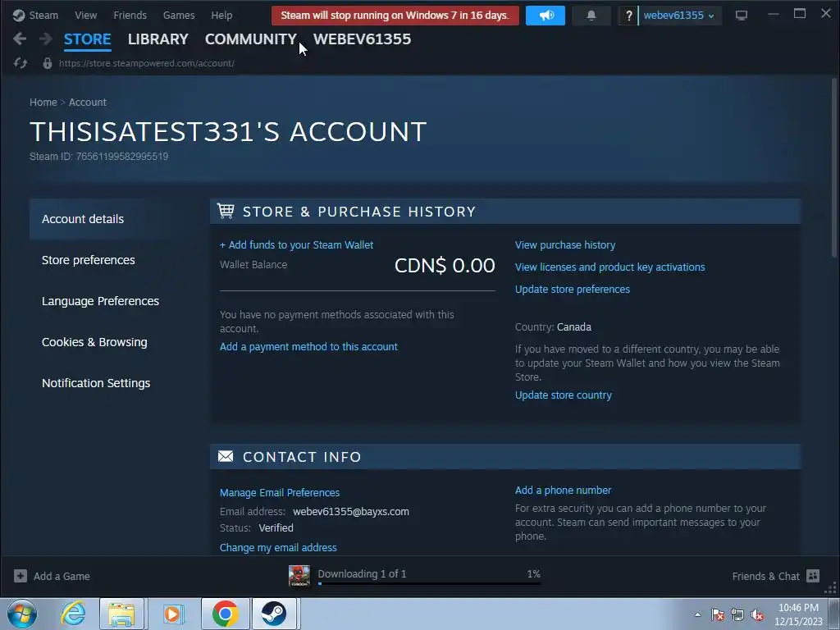Open the downloading game thumbnail
840x630 pixels.
(x=299, y=575)
